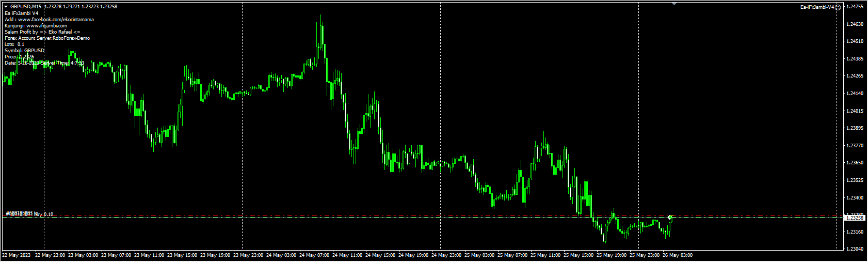Click the 'Symbol: GBPUSD' text

pos(25,51)
